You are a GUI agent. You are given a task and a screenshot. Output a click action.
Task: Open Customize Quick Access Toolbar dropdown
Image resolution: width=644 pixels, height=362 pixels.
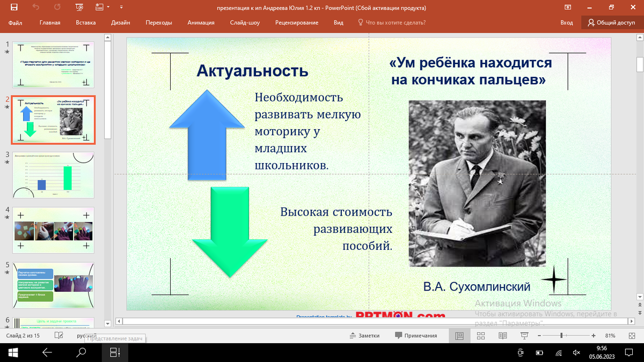point(120,8)
